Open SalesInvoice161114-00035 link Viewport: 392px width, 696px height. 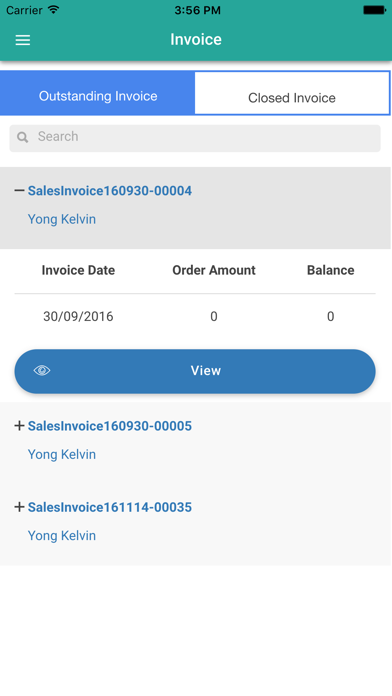coord(110,507)
